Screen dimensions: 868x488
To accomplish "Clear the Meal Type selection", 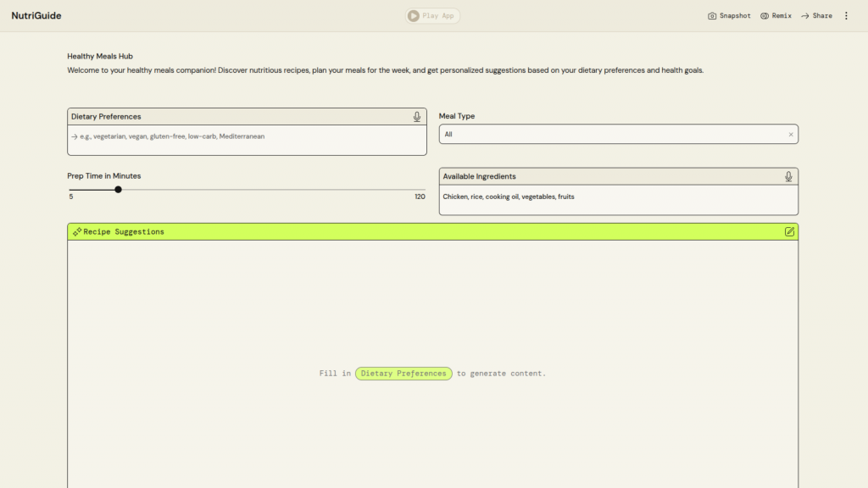I will pyautogui.click(x=791, y=134).
